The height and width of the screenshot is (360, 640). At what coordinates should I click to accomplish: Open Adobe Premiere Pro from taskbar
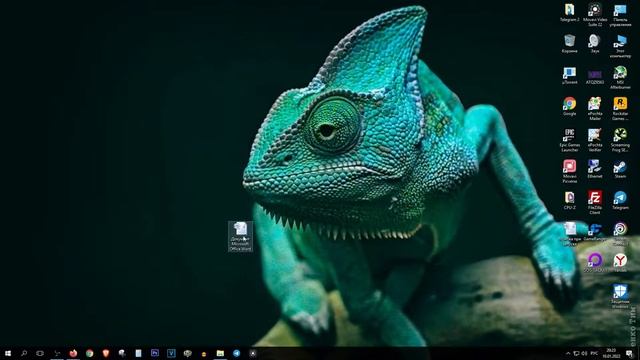tap(155, 353)
